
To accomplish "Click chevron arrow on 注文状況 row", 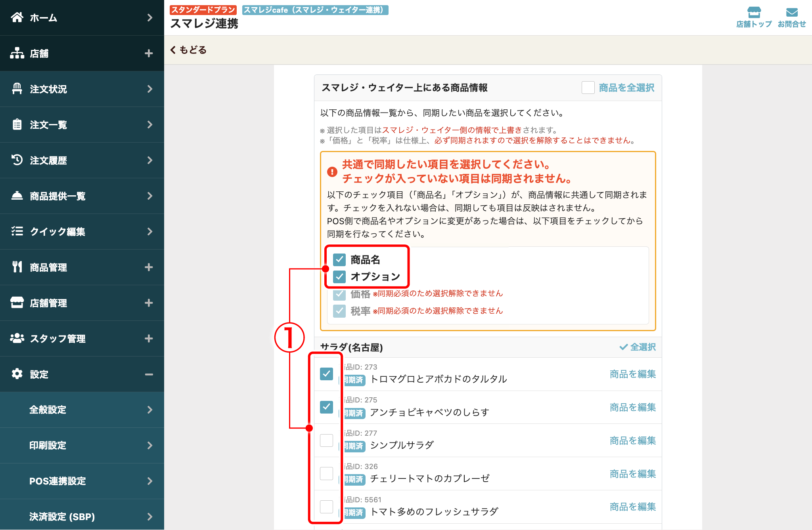I will point(149,89).
